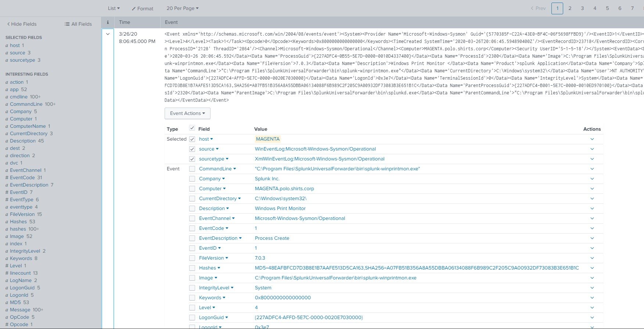644x329 pixels.
Task: Go to results page 3
Action: click(x=582, y=8)
